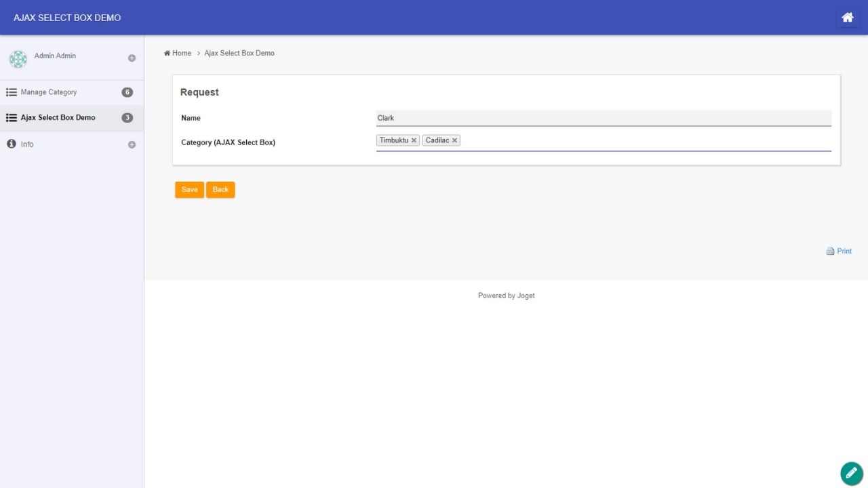Open Manage Category menu item
Image resolution: width=868 pixels, height=488 pixels.
(x=49, y=92)
